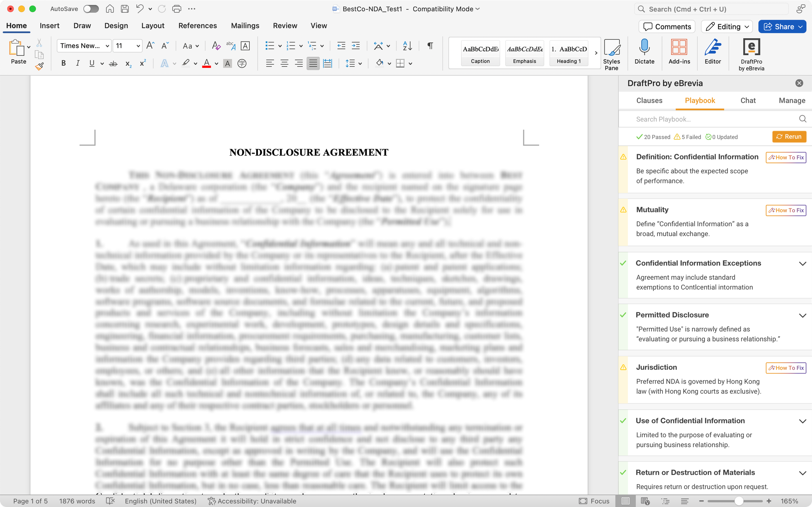
Task: Expand the styles gallery arrow
Action: click(x=596, y=53)
